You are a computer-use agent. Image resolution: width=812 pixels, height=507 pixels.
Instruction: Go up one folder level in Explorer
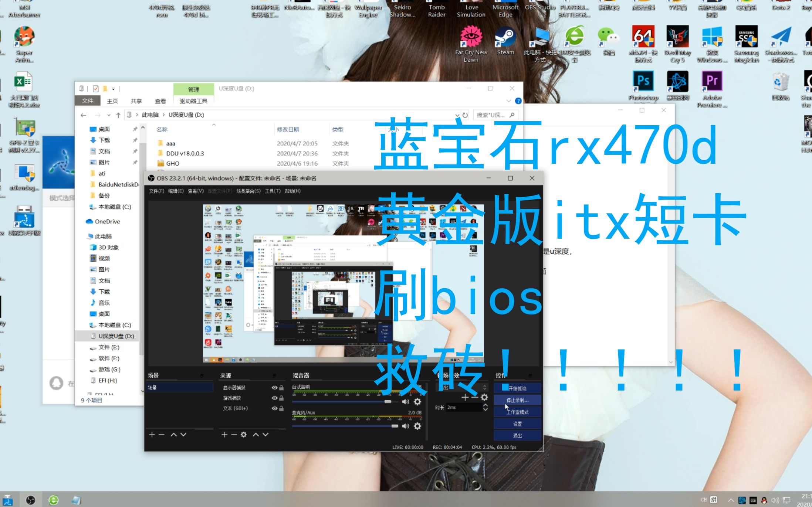coord(118,115)
